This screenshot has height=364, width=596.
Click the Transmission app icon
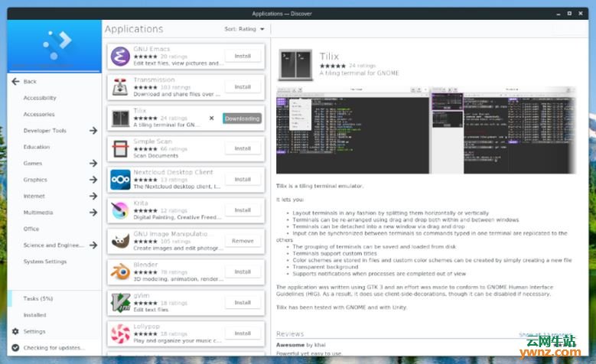pyautogui.click(x=120, y=87)
